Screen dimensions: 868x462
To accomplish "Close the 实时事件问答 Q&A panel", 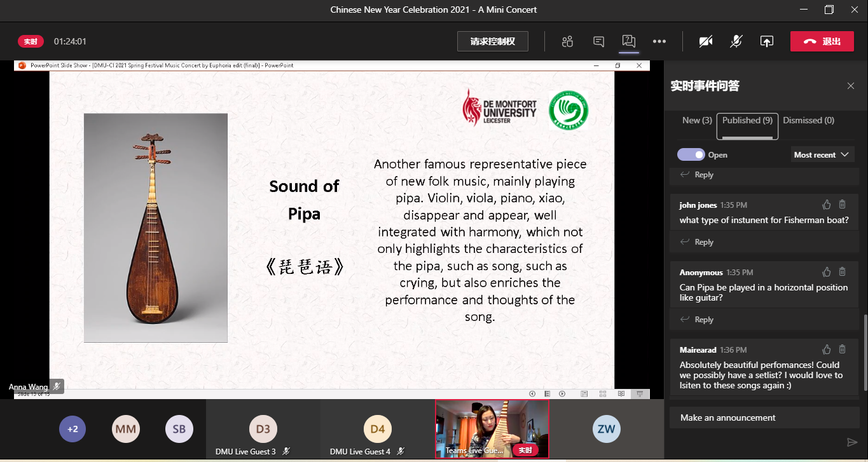I will pos(851,86).
